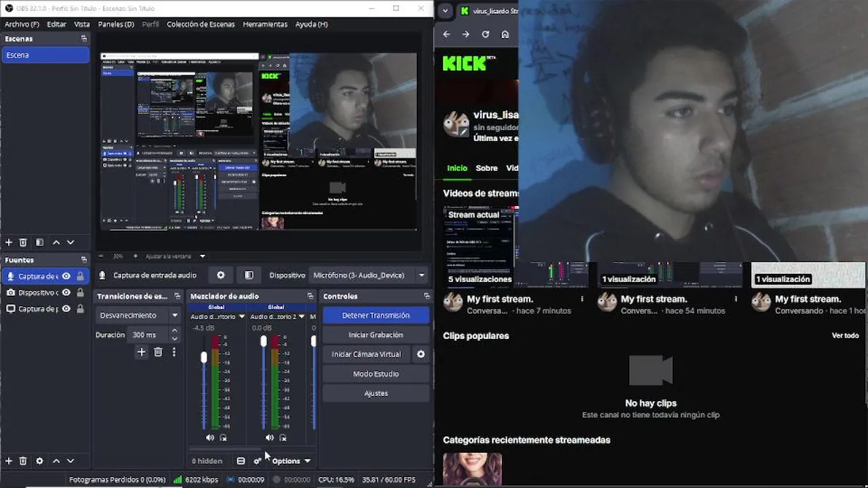
Task: Mute the second desktop audio channel
Action: pos(269,438)
